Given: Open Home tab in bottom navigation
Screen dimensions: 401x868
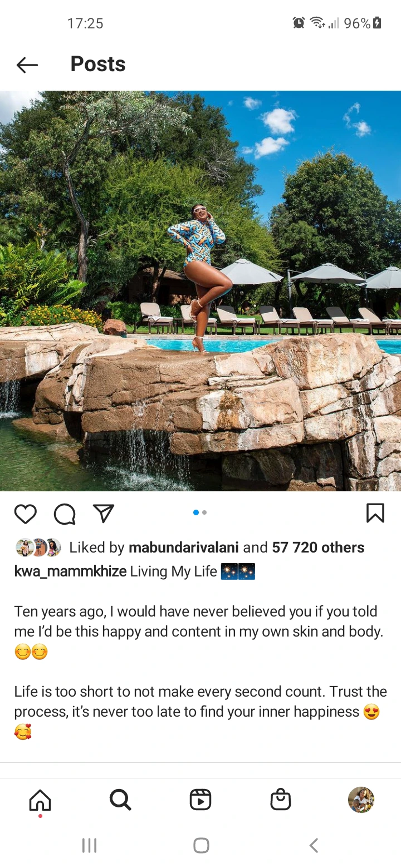Looking at the screenshot, I should pos(40,800).
